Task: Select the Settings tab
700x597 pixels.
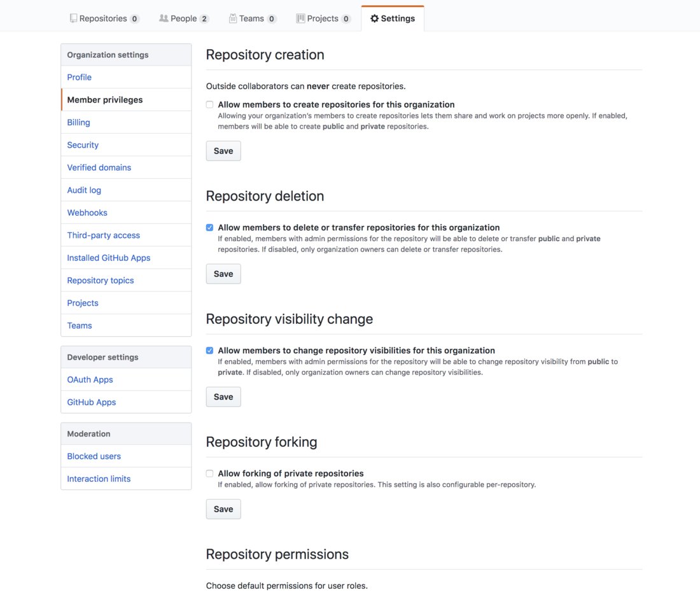Action: [x=393, y=18]
